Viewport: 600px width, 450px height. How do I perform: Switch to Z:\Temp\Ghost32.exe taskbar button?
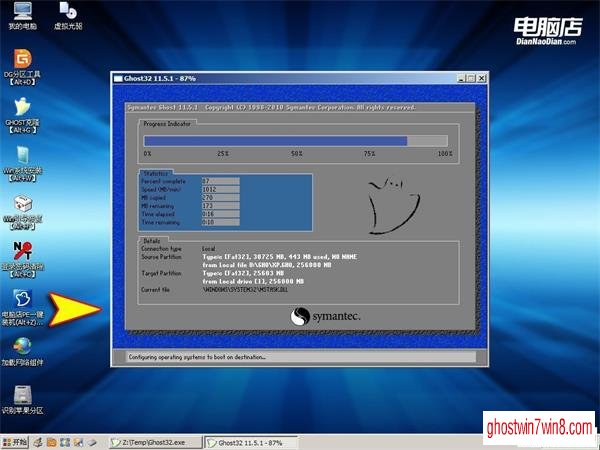[x=155, y=443]
